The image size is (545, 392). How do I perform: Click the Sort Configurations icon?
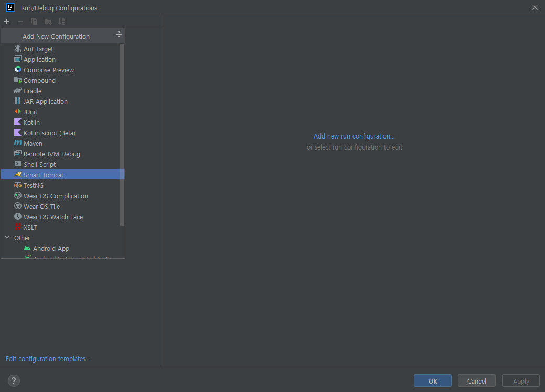(61, 22)
